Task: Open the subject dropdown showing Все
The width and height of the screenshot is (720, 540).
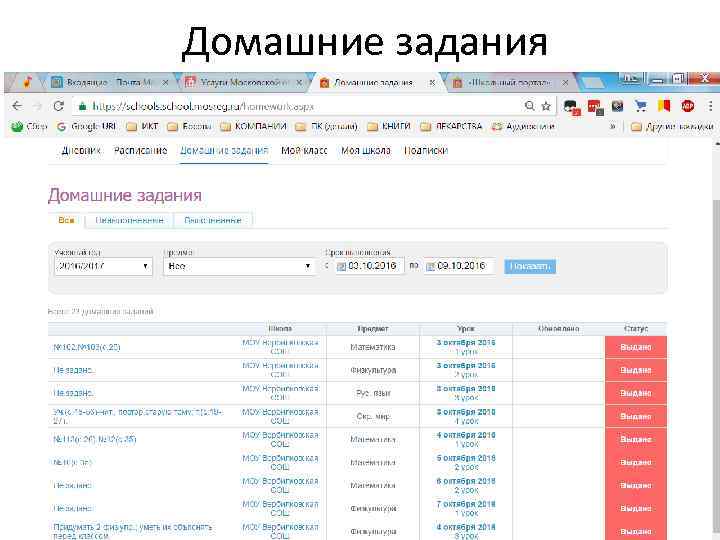Action: click(239, 266)
